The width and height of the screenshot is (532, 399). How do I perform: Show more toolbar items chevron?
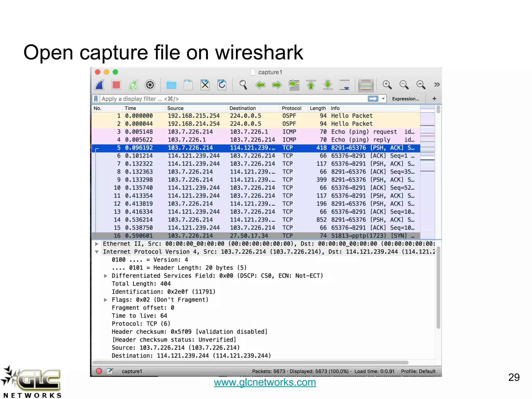(x=437, y=85)
